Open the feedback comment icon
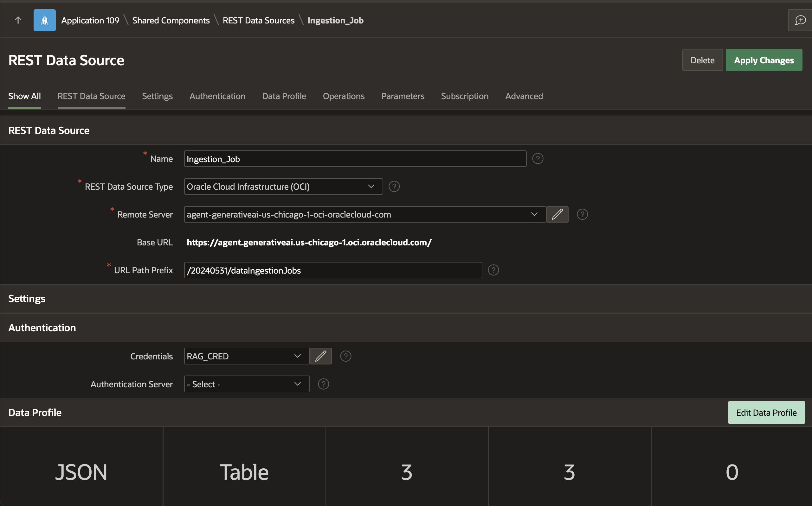This screenshot has height=506, width=812. (x=800, y=20)
